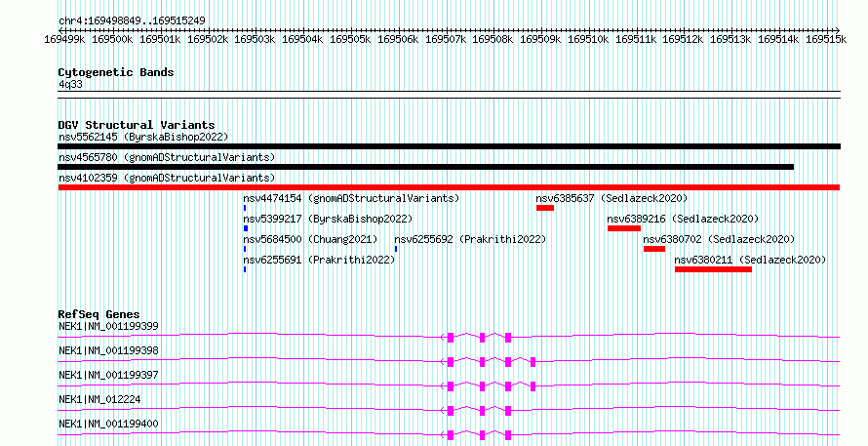Image resolution: width=868 pixels, height=446 pixels.
Task: Click the RefSeq Genes track title
Action: pos(99,314)
